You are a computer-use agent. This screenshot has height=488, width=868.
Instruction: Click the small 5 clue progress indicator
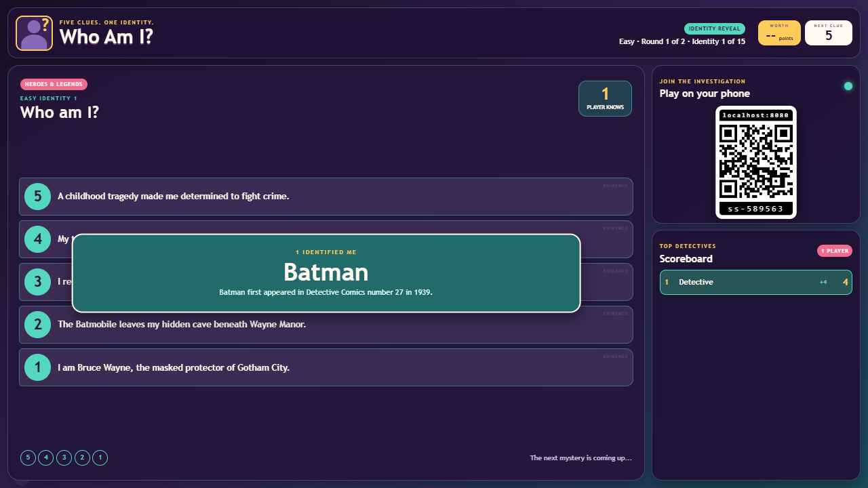[28, 458]
